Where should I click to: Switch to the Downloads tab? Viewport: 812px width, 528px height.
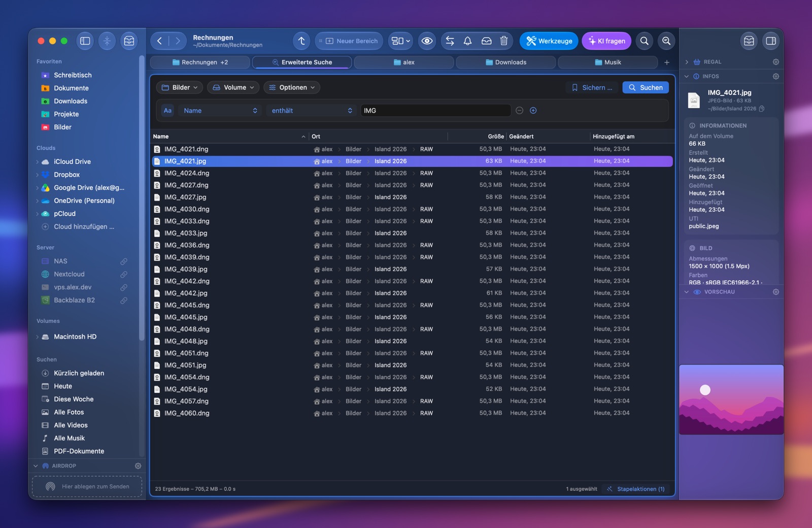click(x=505, y=62)
